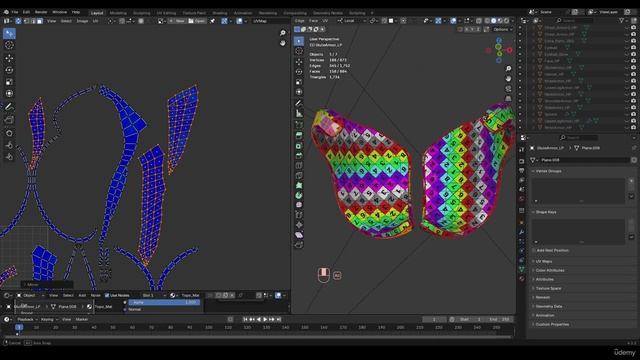Open the Window menu
The image size is (640, 360).
click(x=60, y=12)
